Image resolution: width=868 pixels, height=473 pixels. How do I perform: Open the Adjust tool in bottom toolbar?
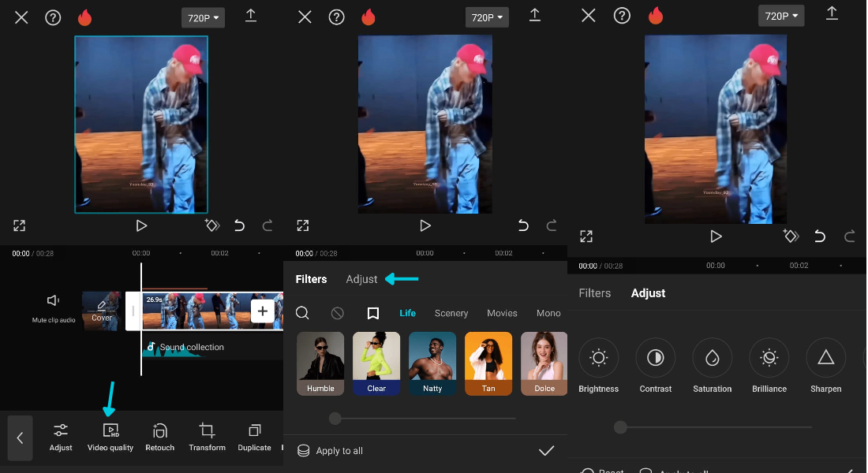61,438
